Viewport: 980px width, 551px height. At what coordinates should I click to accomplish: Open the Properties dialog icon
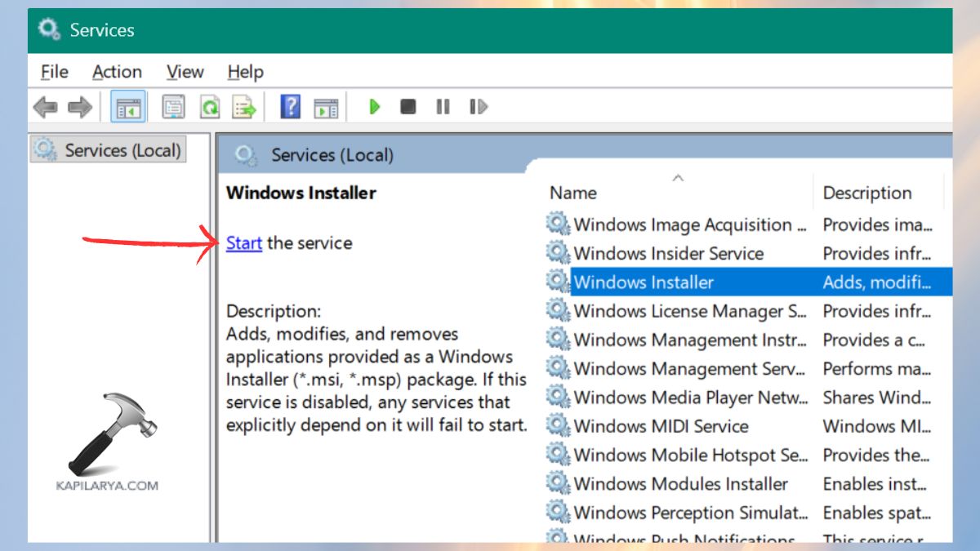[x=174, y=106]
